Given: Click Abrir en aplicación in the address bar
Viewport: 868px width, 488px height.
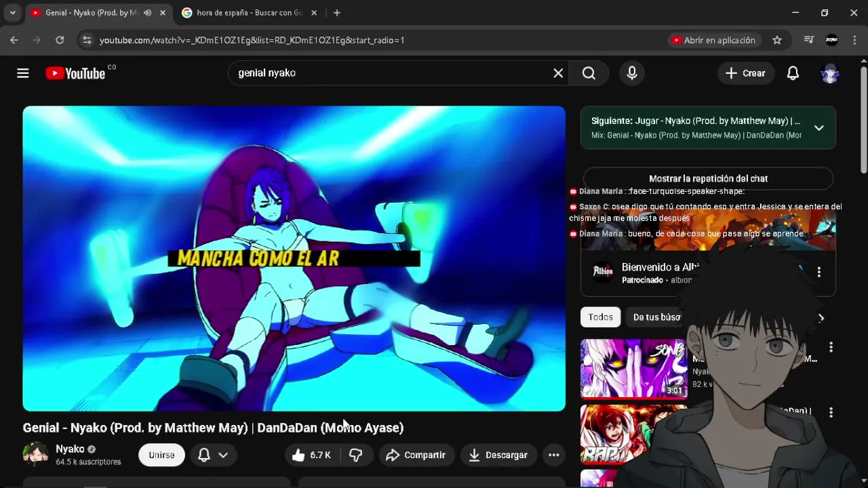Looking at the screenshot, I should click(713, 40).
